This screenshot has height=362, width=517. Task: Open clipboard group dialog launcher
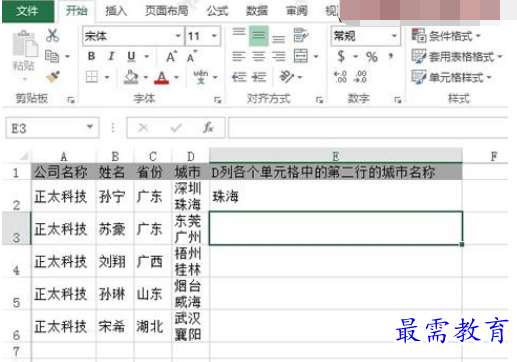[71, 100]
